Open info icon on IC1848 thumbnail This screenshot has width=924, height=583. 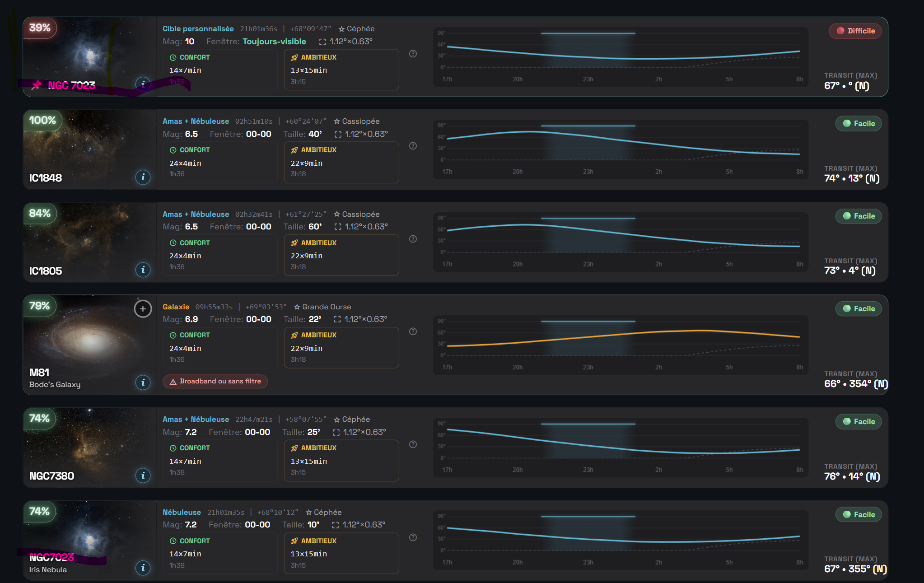(143, 177)
